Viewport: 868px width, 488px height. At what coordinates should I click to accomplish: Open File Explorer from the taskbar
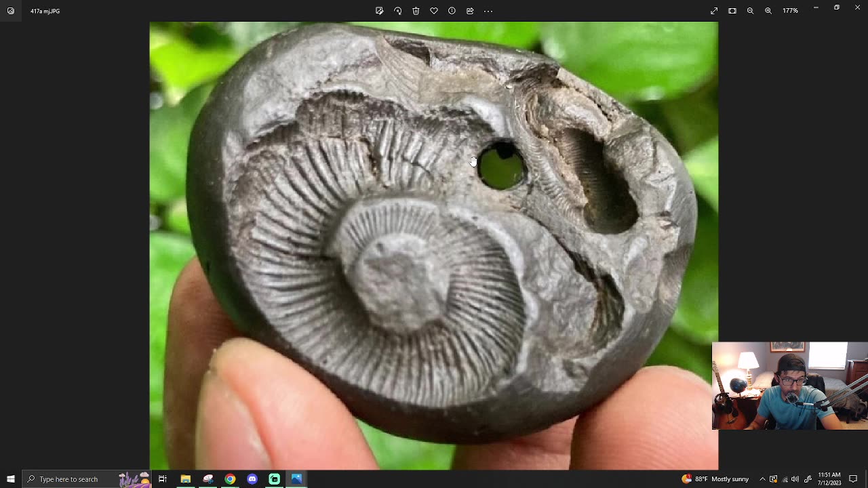point(185,479)
